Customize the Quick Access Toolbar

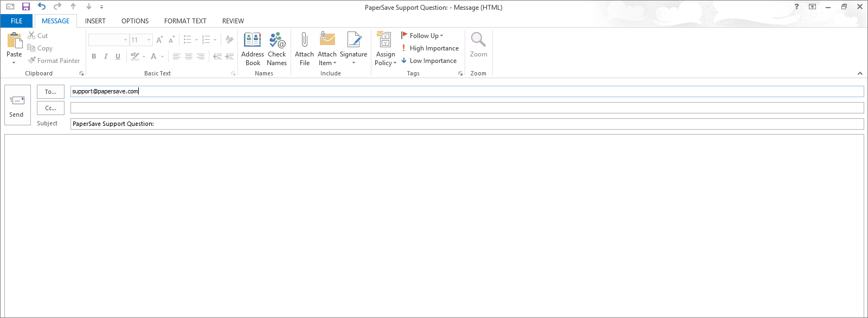pos(101,7)
